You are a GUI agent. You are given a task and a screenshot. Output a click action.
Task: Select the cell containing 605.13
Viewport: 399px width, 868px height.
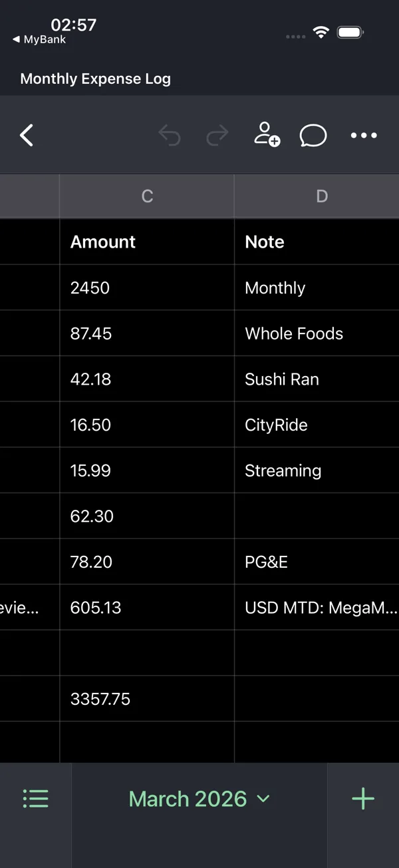(x=147, y=607)
